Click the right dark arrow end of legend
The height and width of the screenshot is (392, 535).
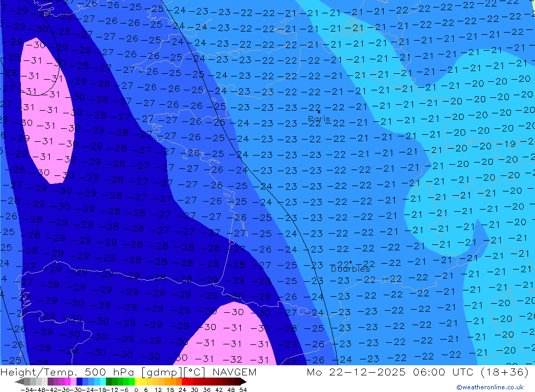243,381
